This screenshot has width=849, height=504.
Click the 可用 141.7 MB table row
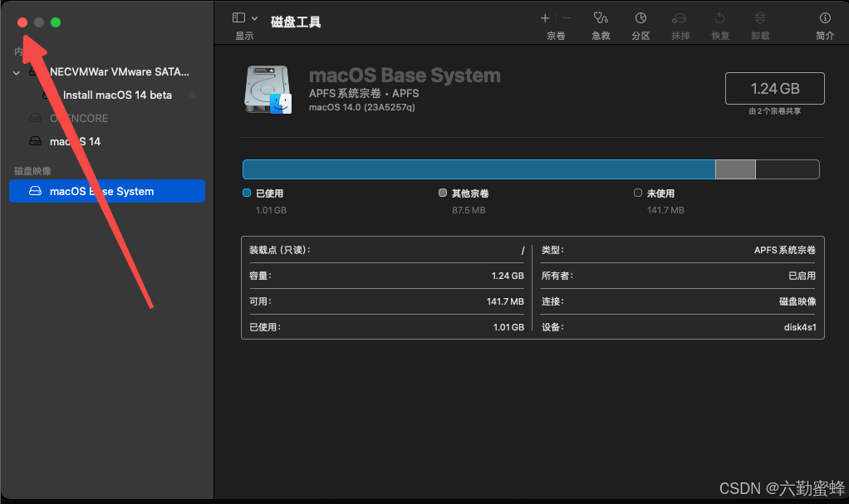pos(386,301)
